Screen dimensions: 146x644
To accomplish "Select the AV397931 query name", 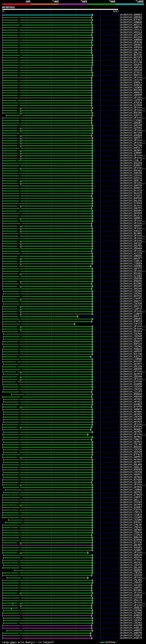I will 8,8.
